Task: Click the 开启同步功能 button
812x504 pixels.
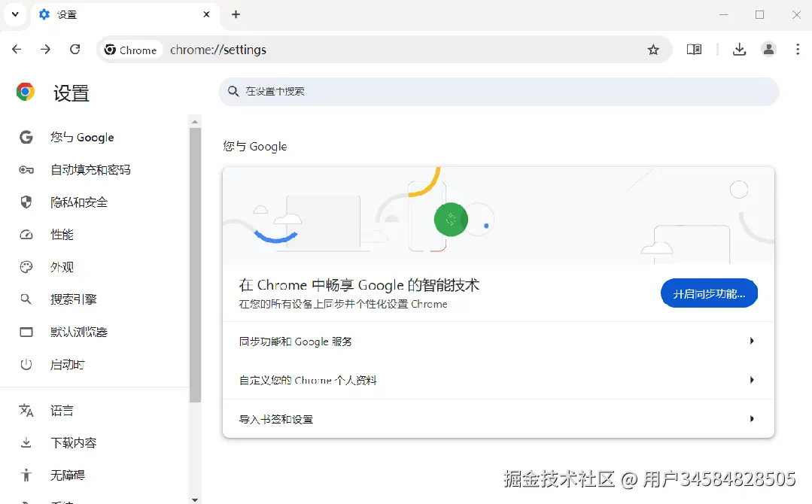Action: [709, 293]
